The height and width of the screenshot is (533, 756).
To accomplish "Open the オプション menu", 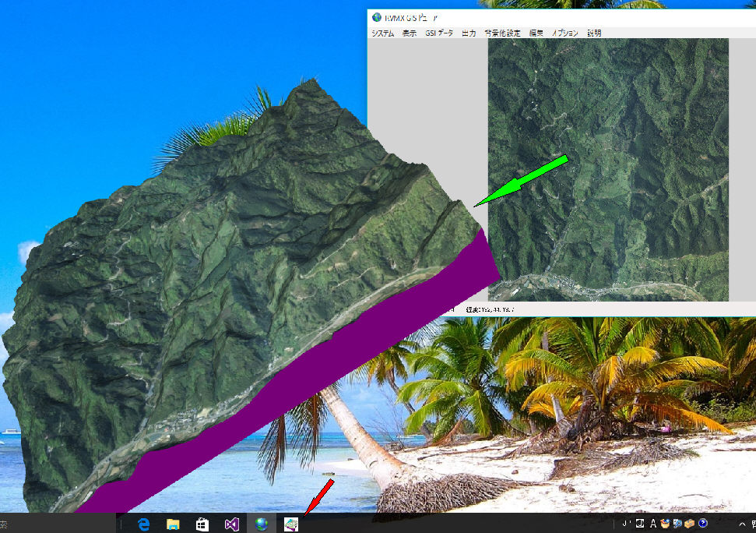I will (x=565, y=34).
